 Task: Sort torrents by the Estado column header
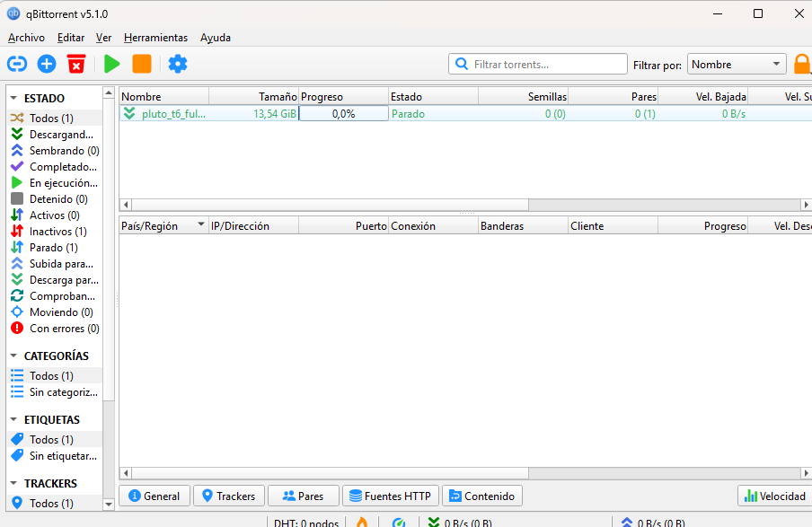tap(434, 97)
